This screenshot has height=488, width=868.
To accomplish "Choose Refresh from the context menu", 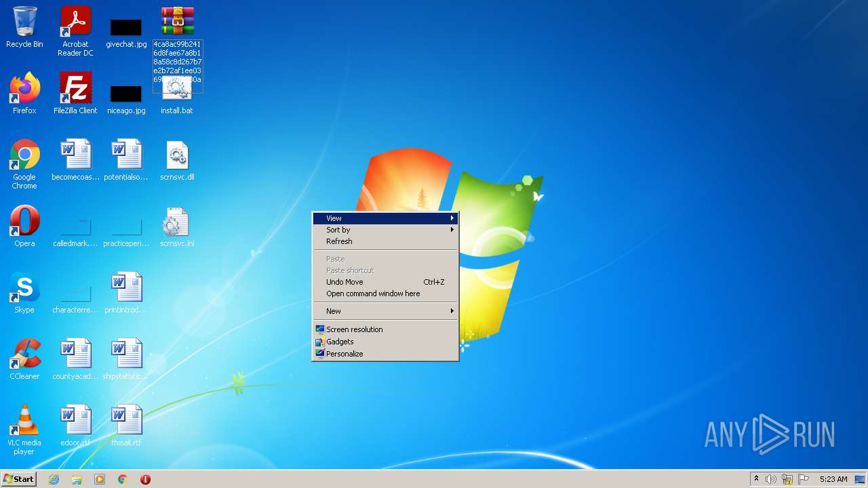I will (385, 241).
